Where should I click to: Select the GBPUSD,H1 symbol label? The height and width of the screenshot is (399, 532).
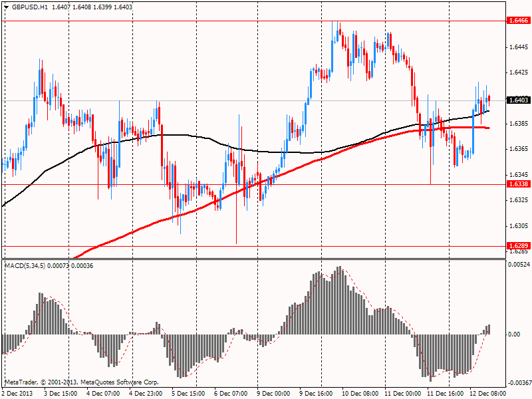[x=30, y=7]
